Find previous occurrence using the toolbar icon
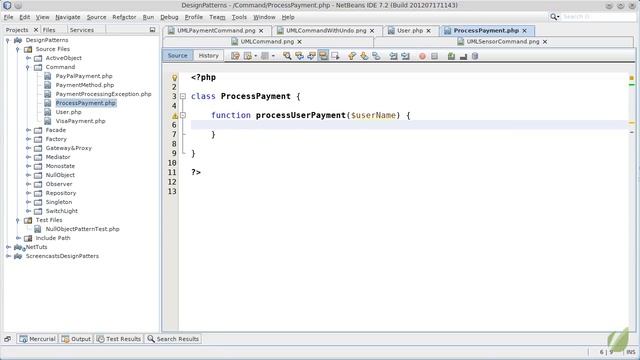Viewport: 640px width, 360px height. (299, 56)
